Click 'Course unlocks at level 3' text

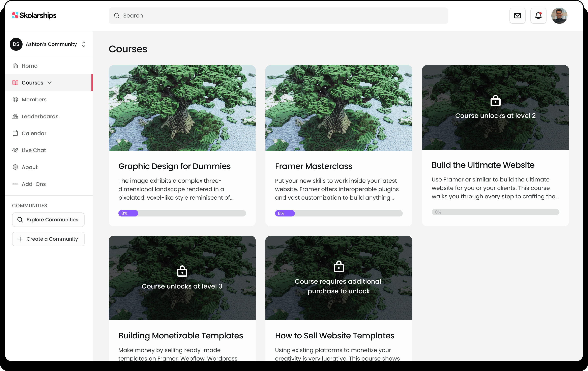182,286
